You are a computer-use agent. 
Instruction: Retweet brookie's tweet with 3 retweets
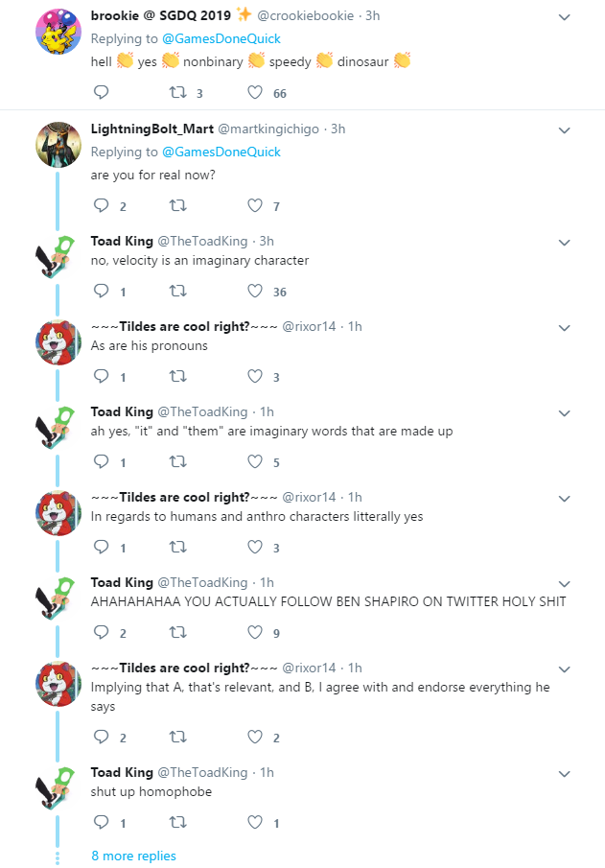tap(177, 92)
